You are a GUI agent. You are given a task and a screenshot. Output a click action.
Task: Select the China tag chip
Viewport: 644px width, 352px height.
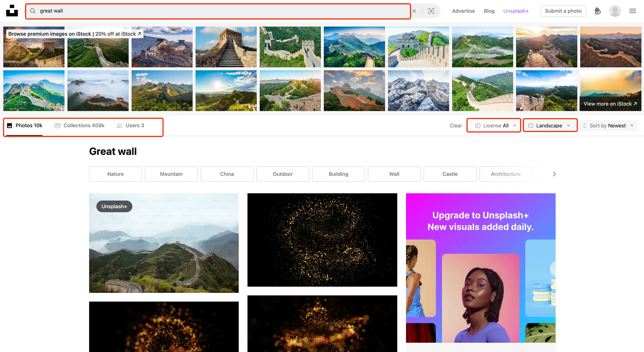coord(227,174)
